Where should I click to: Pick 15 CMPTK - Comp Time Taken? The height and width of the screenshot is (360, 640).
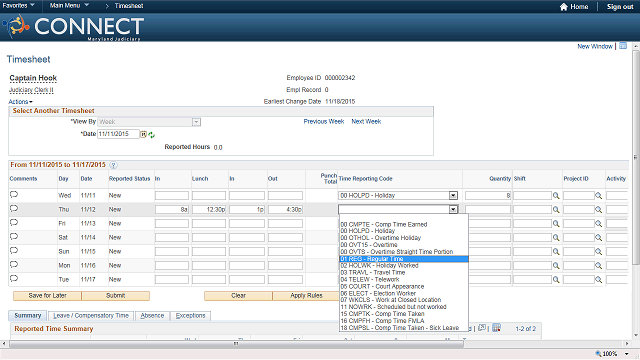click(x=404, y=314)
